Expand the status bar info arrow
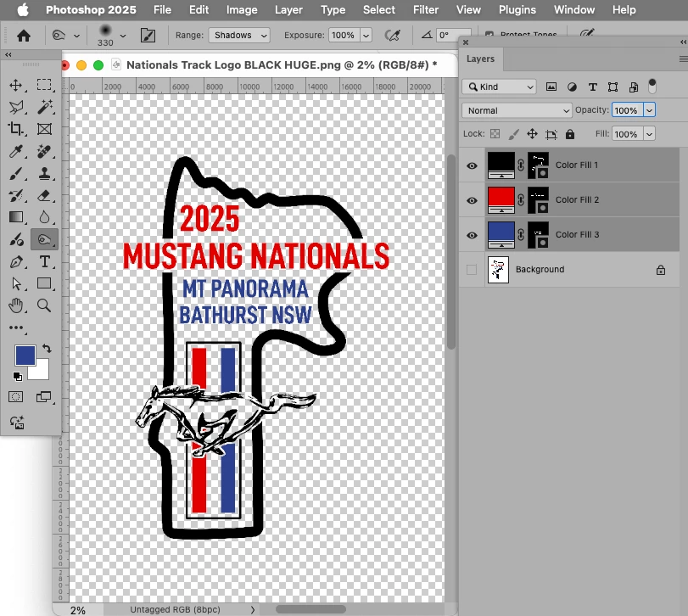 pos(253,609)
